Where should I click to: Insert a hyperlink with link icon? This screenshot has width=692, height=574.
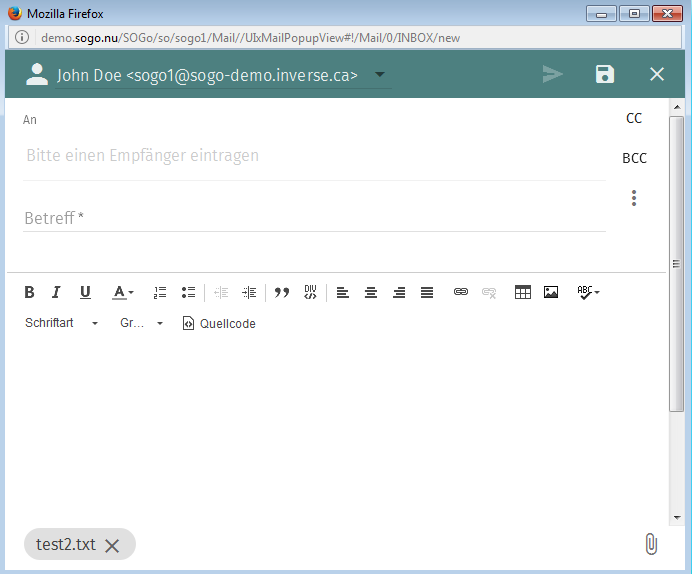click(x=461, y=292)
